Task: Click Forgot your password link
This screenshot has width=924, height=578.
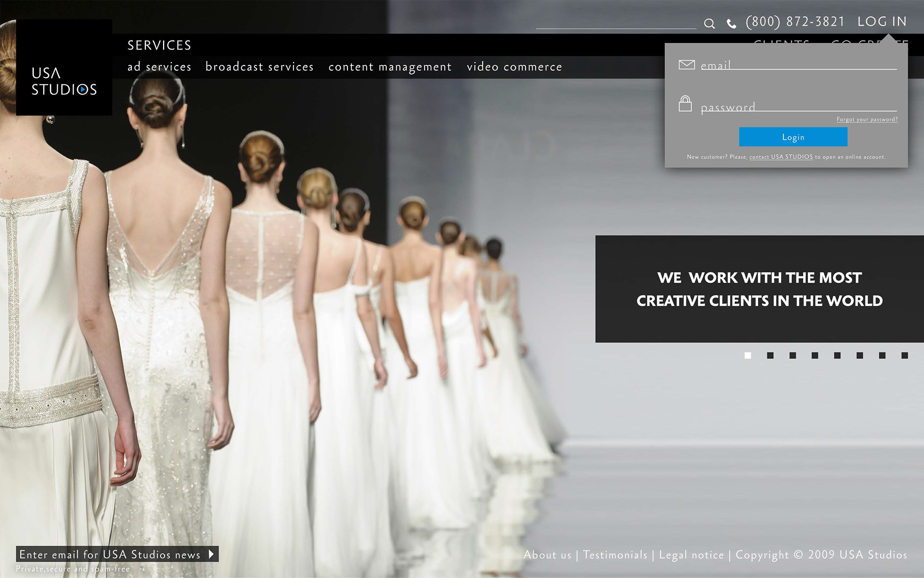Action: (x=867, y=119)
